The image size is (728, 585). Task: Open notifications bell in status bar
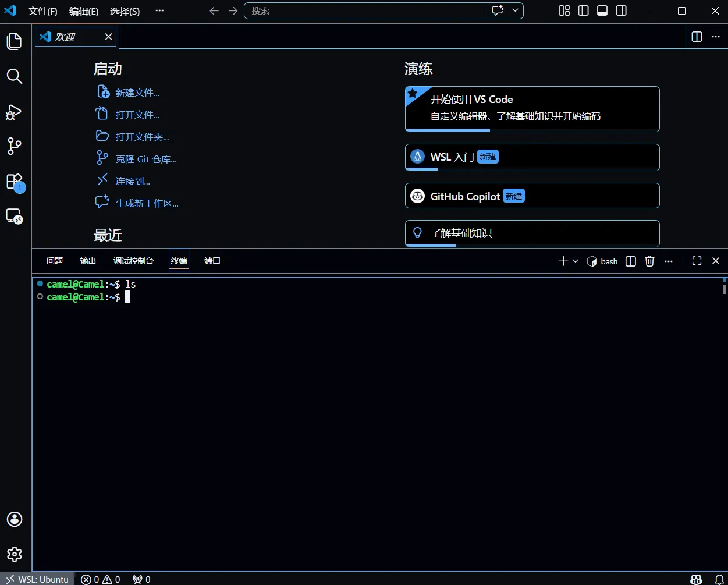(719, 579)
